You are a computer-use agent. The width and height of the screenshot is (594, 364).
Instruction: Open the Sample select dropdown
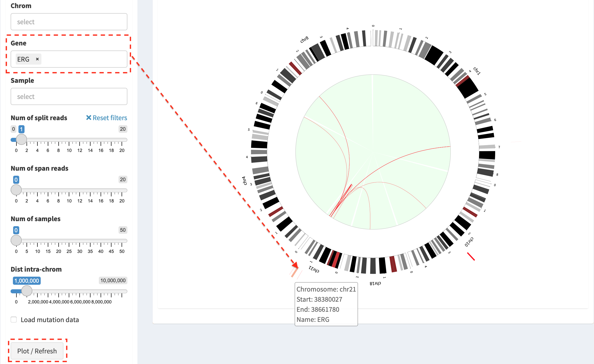tap(69, 96)
